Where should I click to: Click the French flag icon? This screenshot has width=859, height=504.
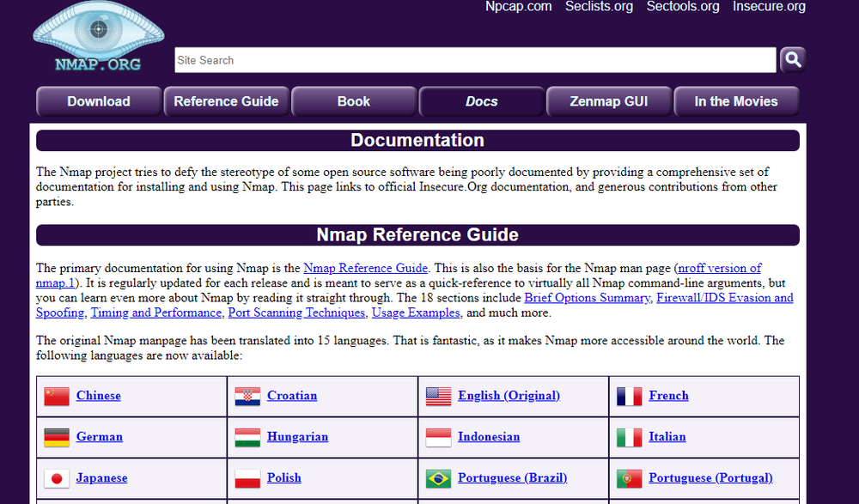629,396
